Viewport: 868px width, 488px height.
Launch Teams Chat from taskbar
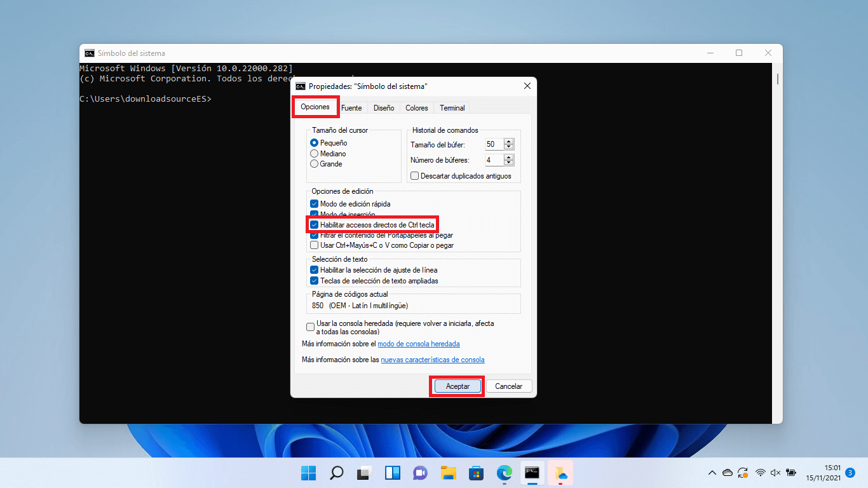coord(420,473)
